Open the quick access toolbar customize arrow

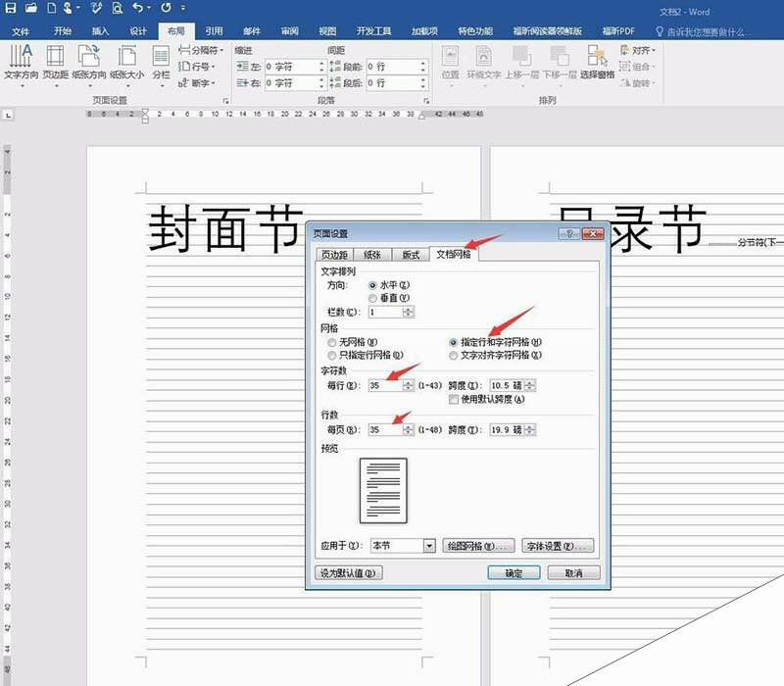point(183,8)
